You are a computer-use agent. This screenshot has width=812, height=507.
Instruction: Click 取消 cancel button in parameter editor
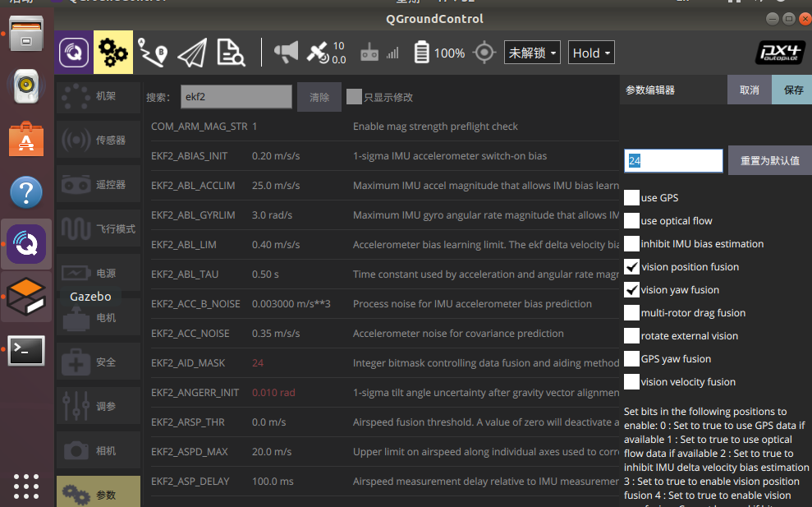pyautogui.click(x=750, y=90)
